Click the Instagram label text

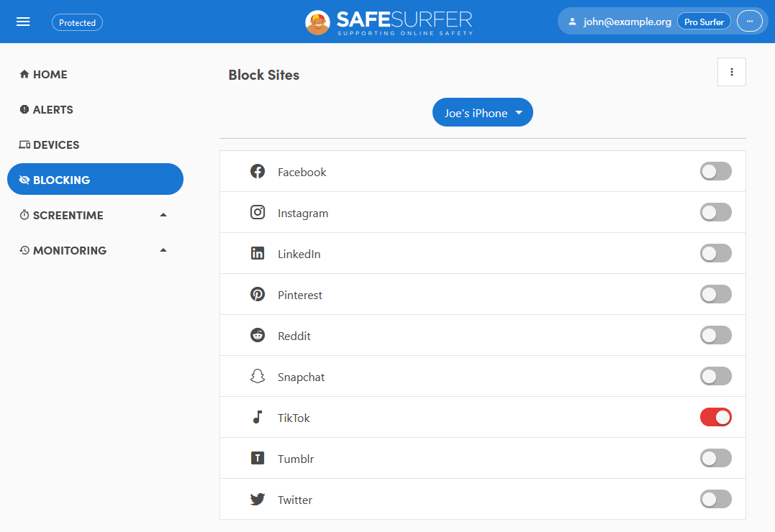(303, 214)
